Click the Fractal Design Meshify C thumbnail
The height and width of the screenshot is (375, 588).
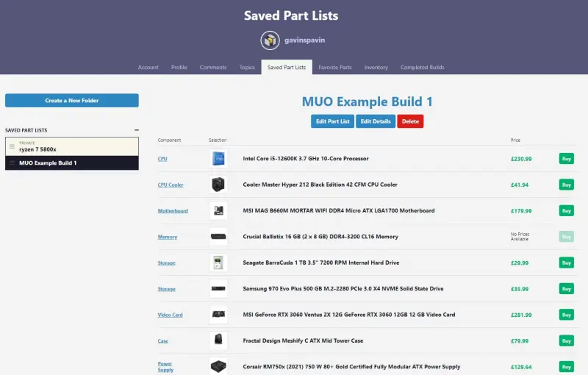coord(218,340)
